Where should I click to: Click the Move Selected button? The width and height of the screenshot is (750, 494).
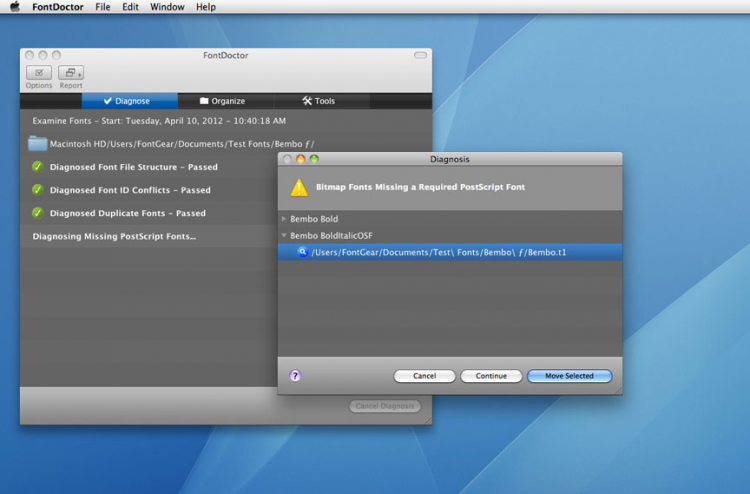tap(569, 376)
